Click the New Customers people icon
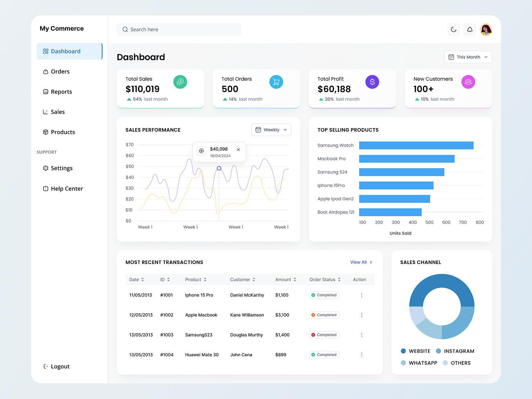This screenshot has height=399, width=532. pyautogui.click(x=468, y=82)
